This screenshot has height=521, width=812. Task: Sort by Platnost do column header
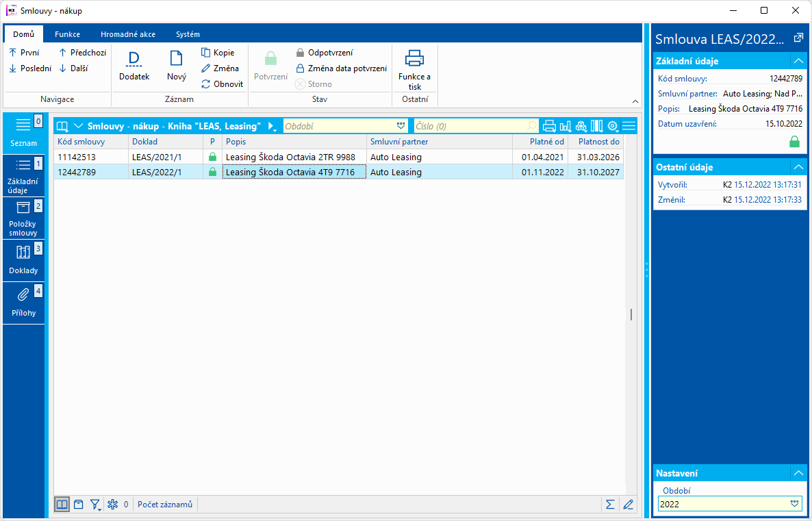[596, 142]
